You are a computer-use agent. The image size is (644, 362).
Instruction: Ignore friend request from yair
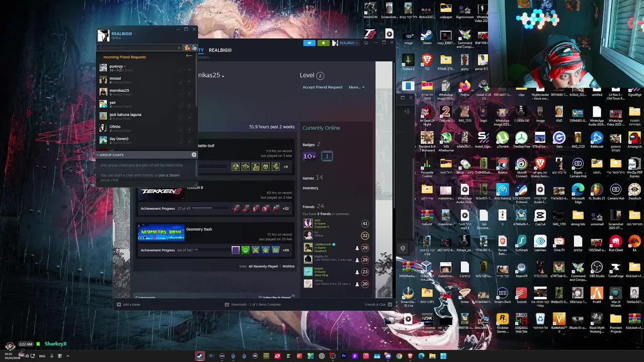click(x=189, y=106)
